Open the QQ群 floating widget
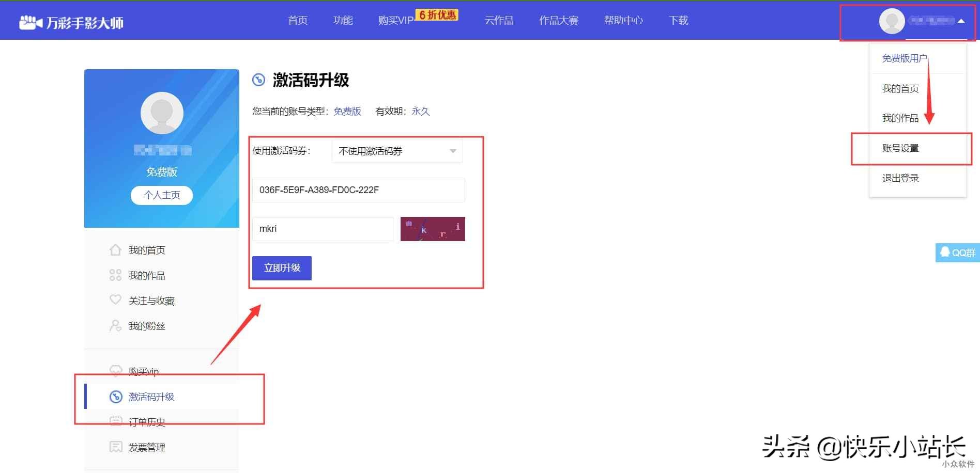The image size is (980, 473). (957, 253)
